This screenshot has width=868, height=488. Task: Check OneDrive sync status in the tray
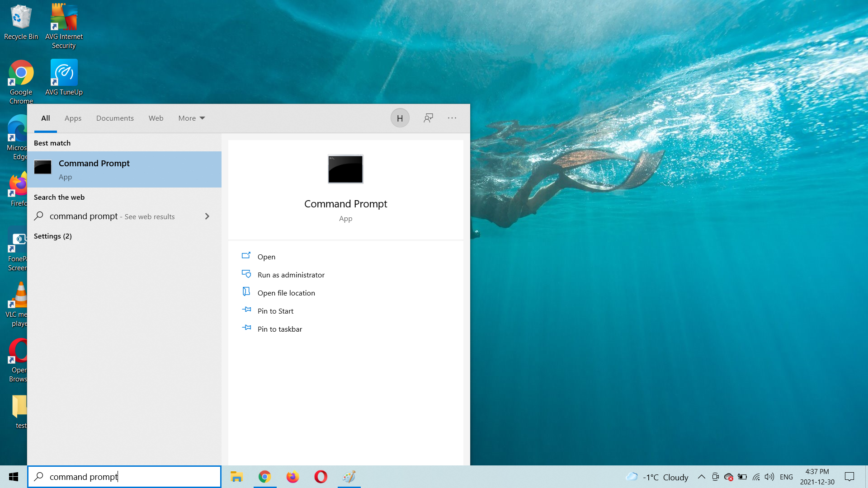tap(729, 477)
